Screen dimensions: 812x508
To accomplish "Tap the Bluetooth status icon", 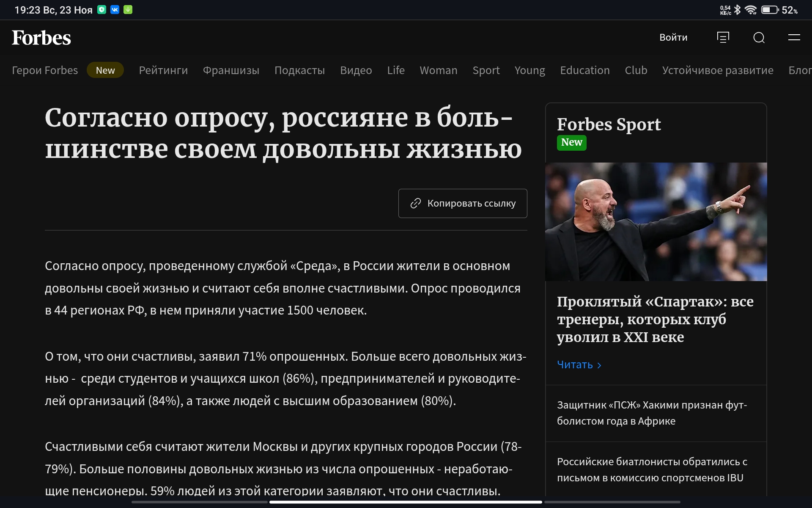I will pos(737,10).
